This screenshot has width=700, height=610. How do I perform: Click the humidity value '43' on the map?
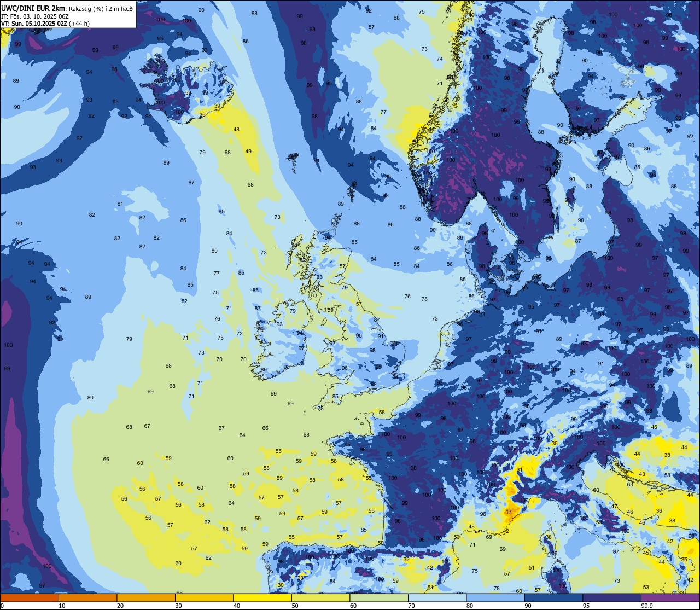tap(642, 474)
